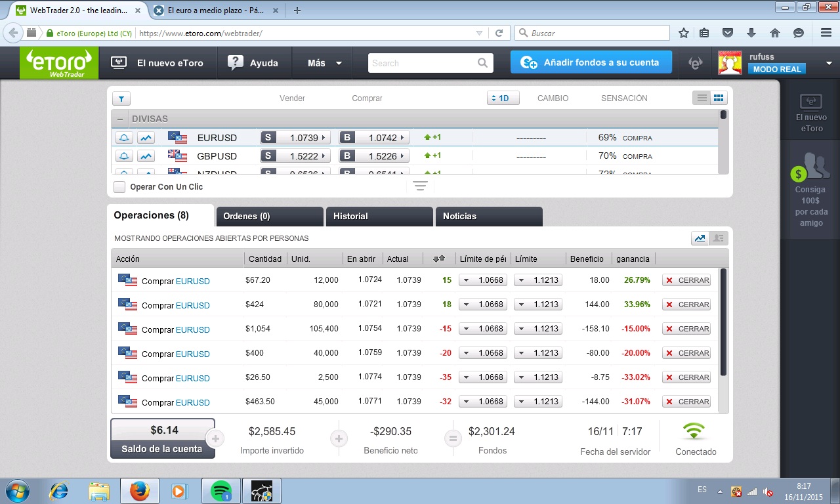
Task: Reload the current page
Action: coord(499,33)
